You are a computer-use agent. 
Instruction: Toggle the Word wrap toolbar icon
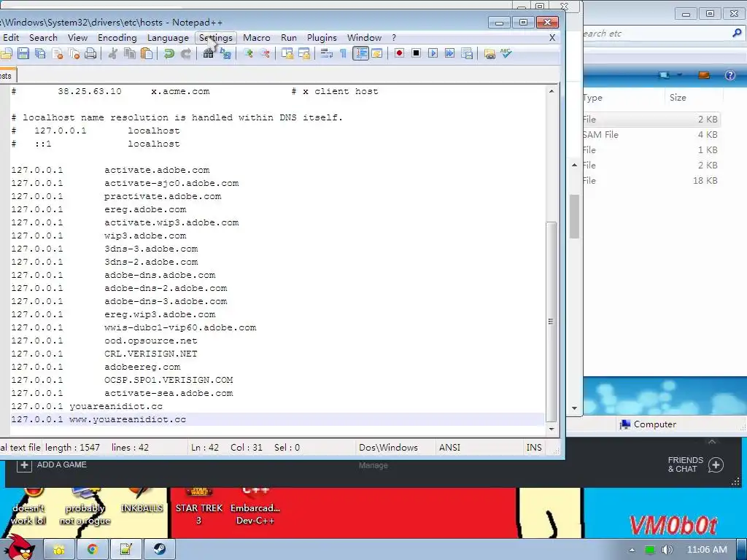[326, 53]
